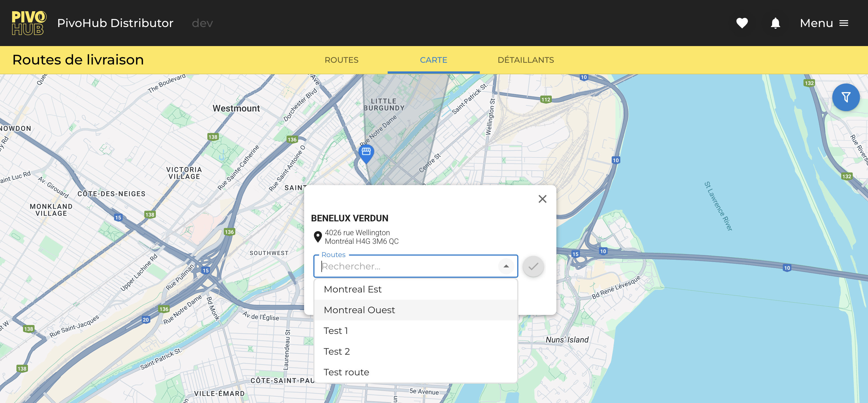Click the location pin icon beside address
This screenshot has width=868, height=403.
pyautogui.click(x=317, y=237)
